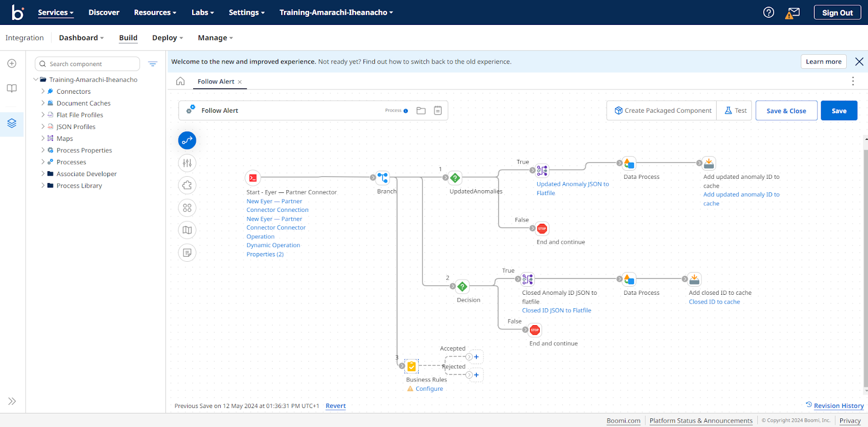The image size is (868, 427).
Task: Select the map palette icon
Action: click(x=187, y=230)
